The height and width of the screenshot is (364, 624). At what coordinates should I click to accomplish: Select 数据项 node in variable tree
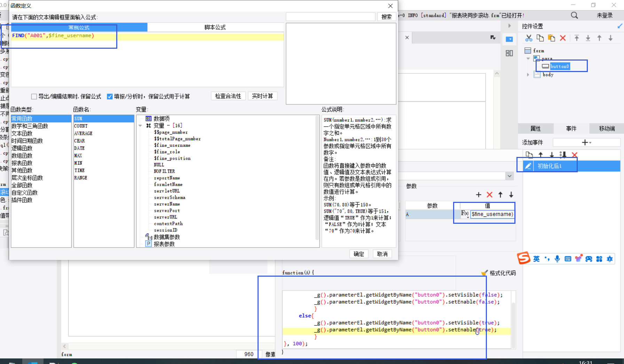(161, 119)
